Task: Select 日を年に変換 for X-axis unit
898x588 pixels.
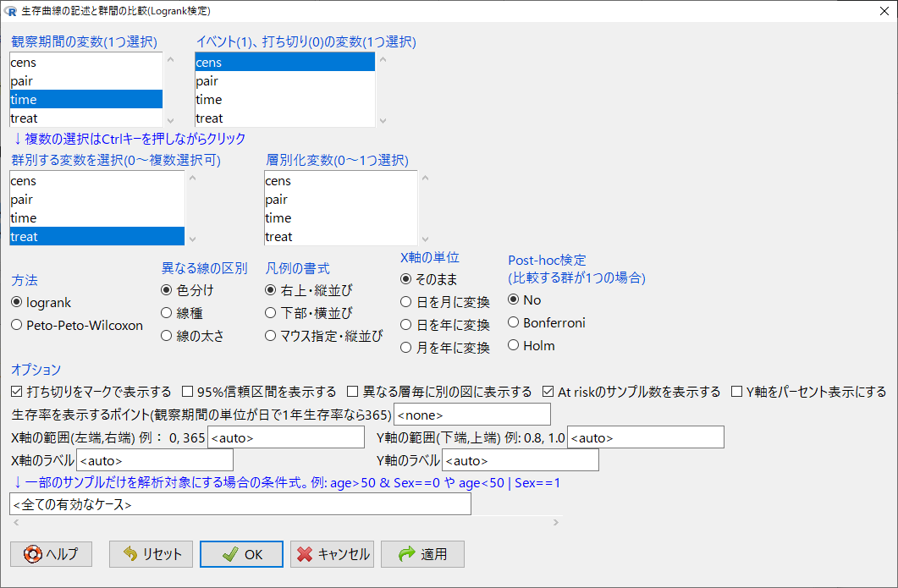Action: [407, 324]
